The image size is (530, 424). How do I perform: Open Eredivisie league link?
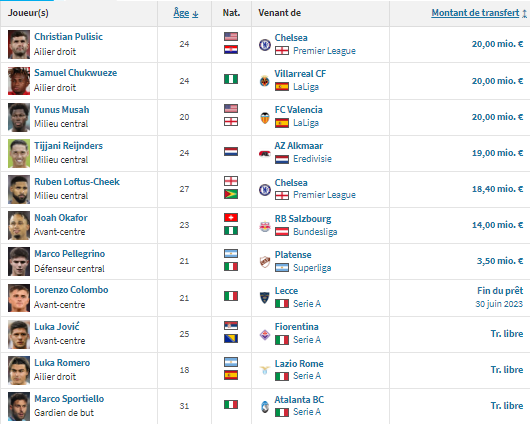pos(312,159)
